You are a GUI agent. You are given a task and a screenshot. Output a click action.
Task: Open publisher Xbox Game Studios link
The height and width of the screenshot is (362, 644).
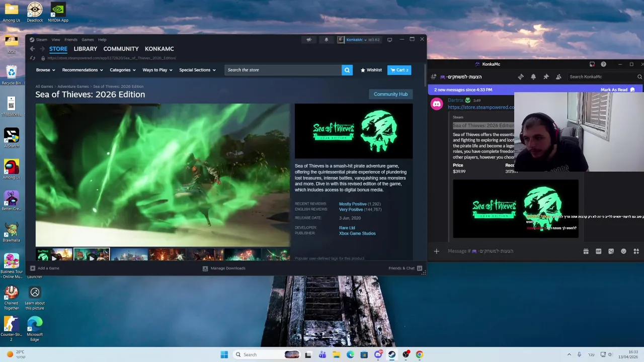pos(357,233)
